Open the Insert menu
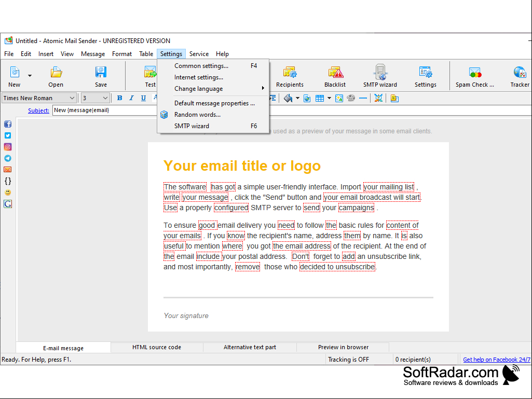 [x=46, y=53]
